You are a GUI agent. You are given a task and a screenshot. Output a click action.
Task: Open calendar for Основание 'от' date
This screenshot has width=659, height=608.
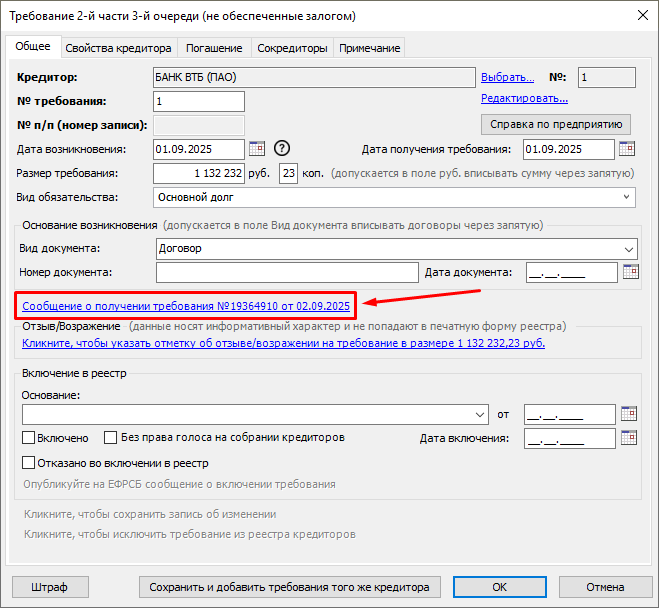(628, 413)
